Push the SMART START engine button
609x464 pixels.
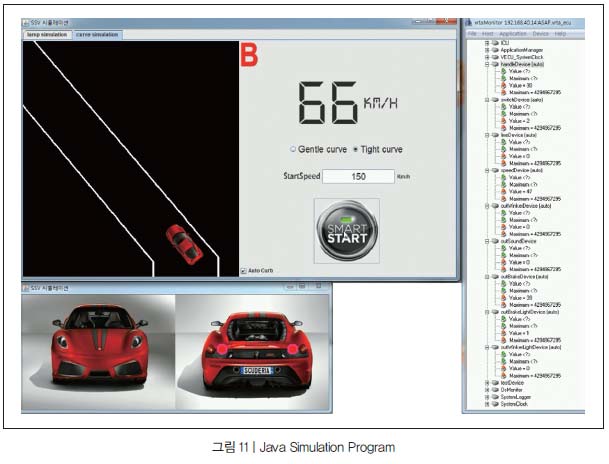click(347, 231)
